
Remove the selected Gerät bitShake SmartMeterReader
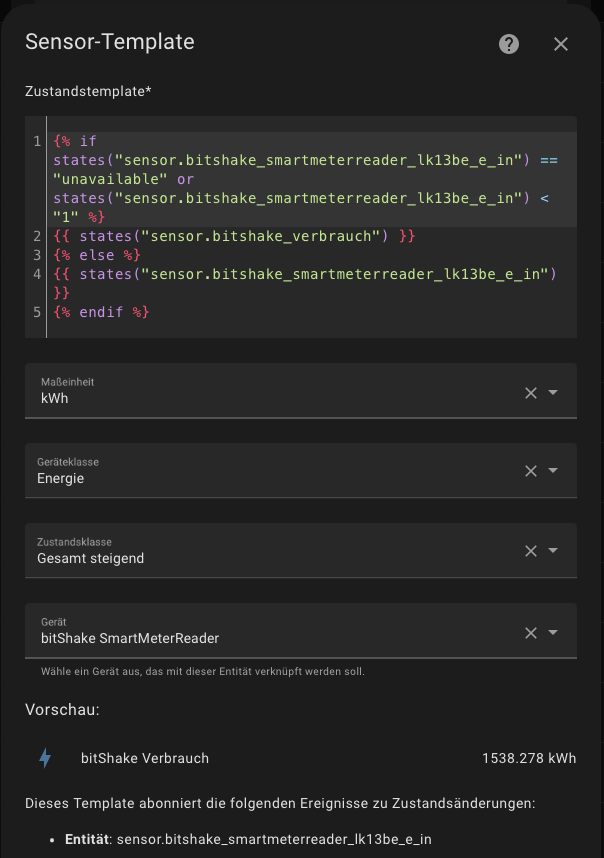pyautogui.click(x=531, y=632)
